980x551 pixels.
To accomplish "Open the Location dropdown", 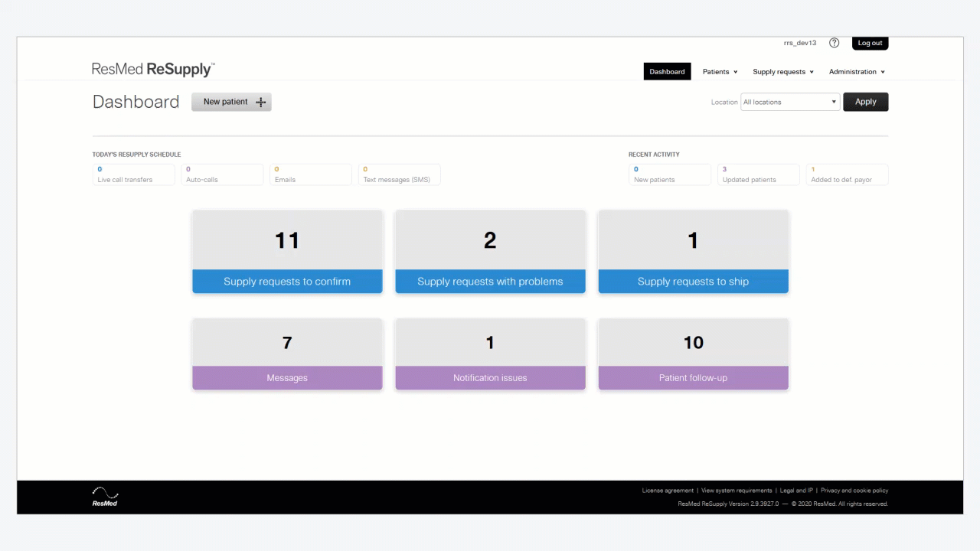I will pyautogui.click(x=789, y=102).
